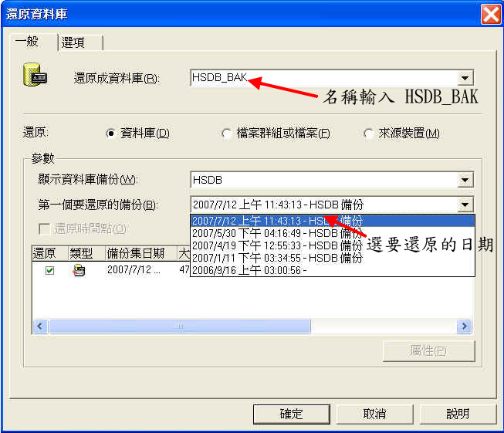Click the 取消 button
The image size is (504, 433).
[374, 414]
